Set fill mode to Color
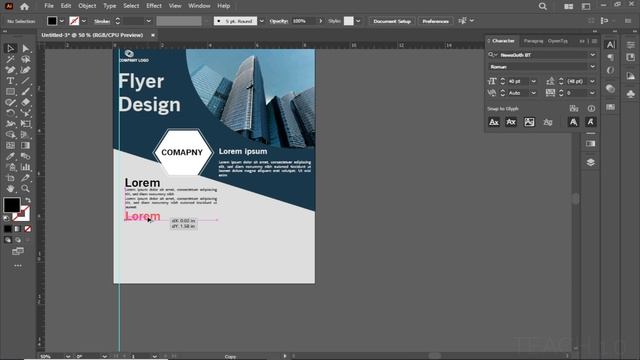640x360 pixels. (8, 229)
